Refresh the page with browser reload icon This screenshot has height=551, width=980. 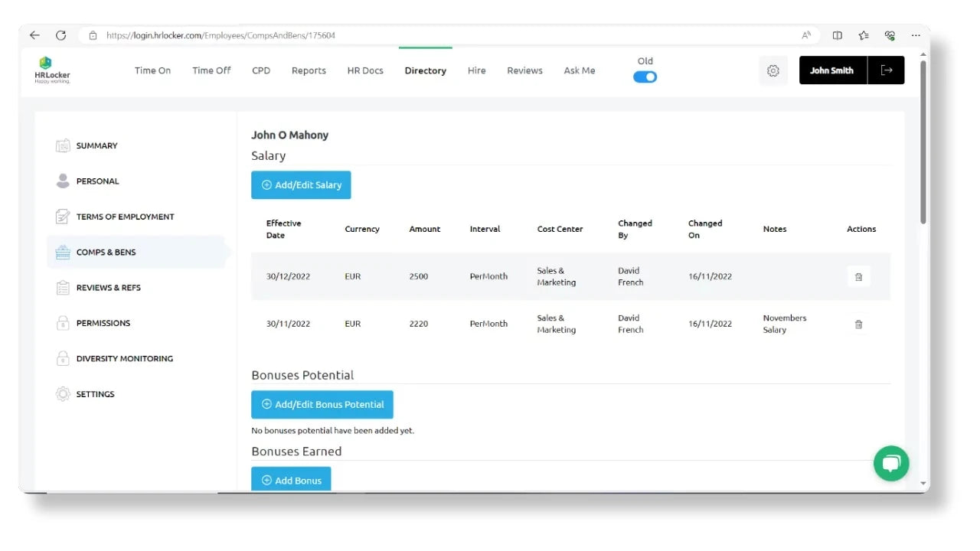pos(61,35)
